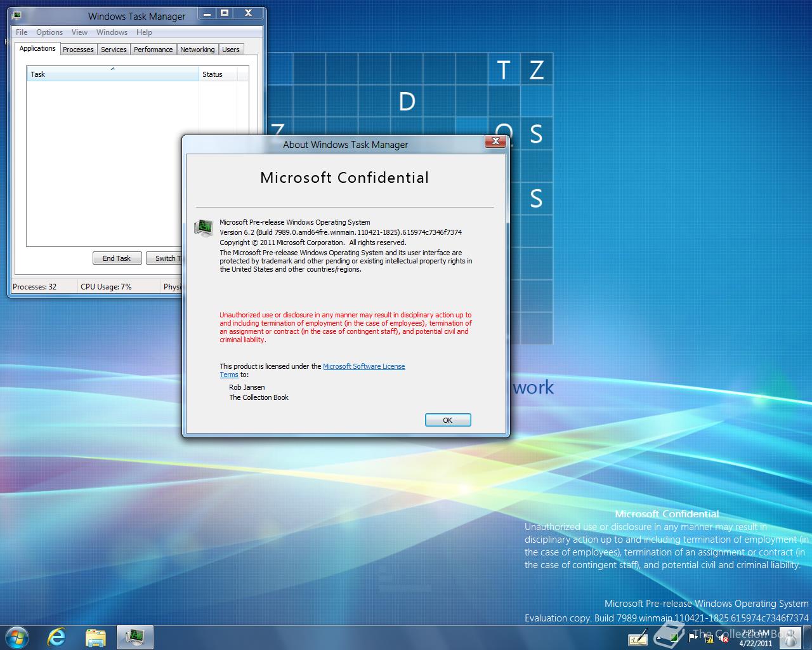Maximize the Windows Task Manager window

tap(225, 13)
